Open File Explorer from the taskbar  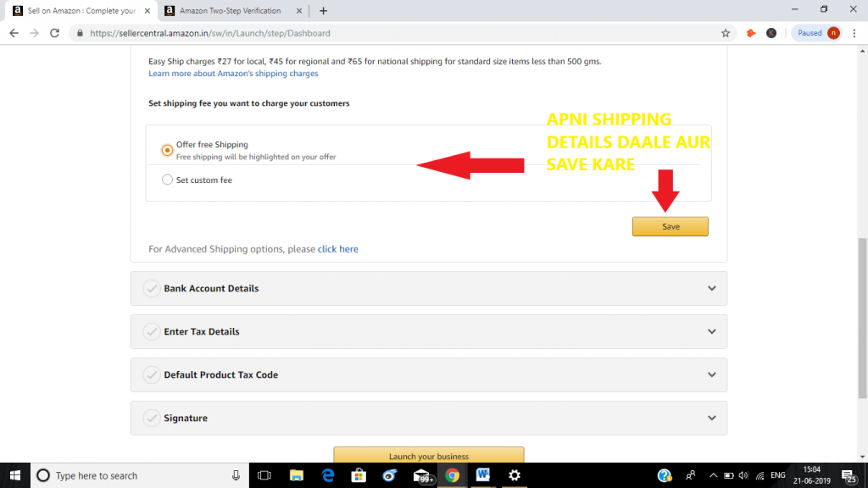[x=296, y=475]
